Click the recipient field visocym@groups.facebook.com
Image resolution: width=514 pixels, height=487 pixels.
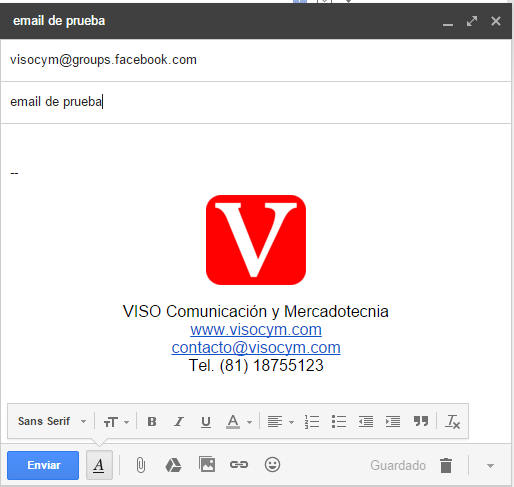point(256,60)
